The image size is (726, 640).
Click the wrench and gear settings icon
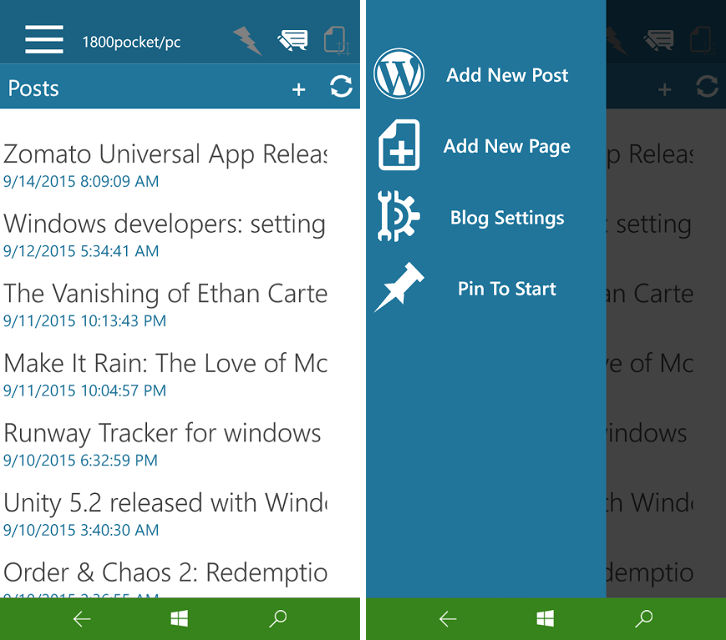(x=398, y=216)
